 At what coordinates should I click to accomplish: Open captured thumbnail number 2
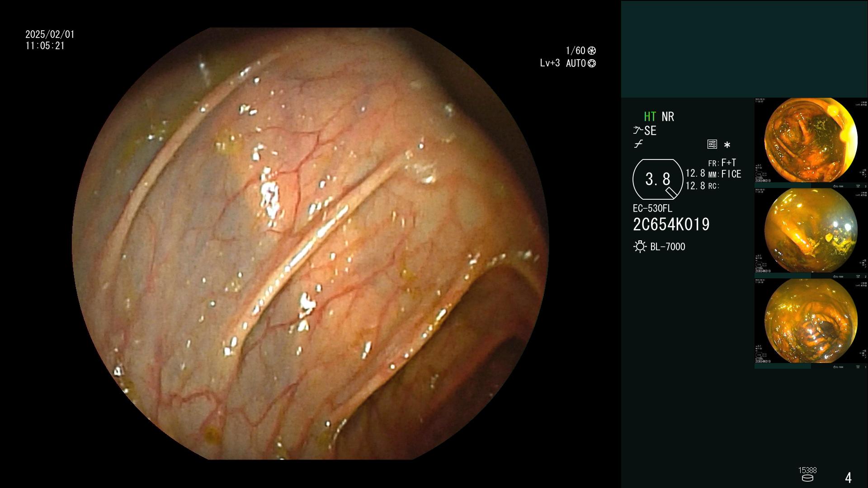coord(811,233)
